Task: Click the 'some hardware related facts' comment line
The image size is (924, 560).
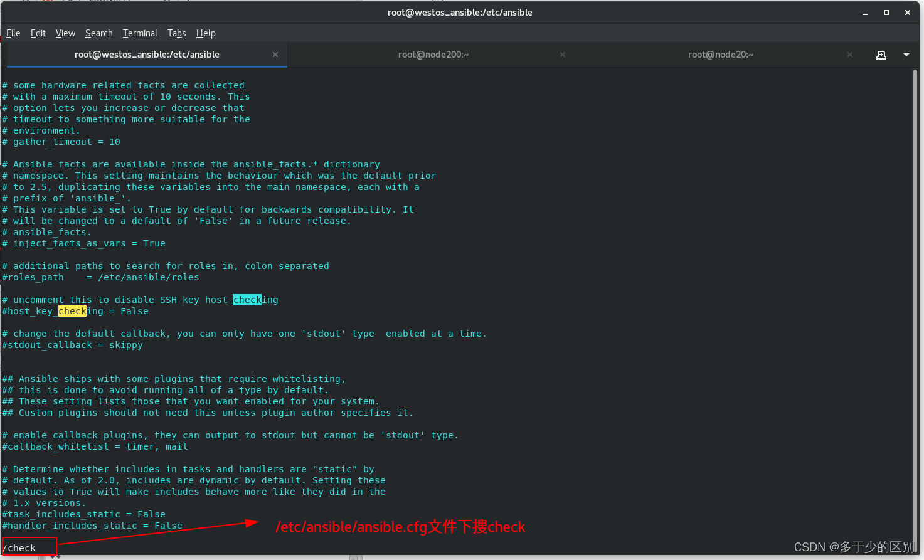Action: point(123,85)
